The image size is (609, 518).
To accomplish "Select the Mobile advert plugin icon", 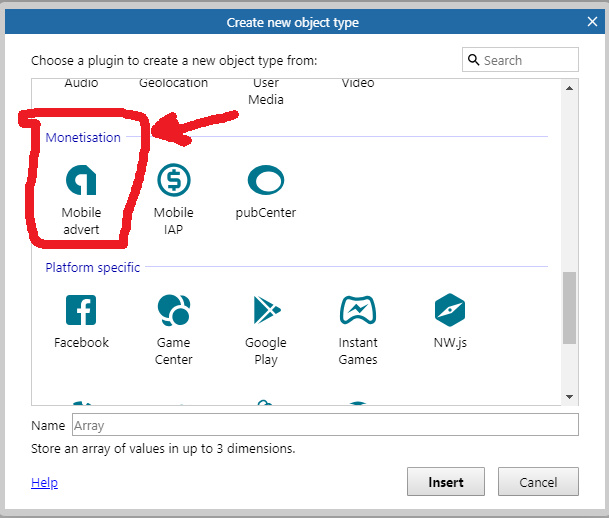I will 81,181.
